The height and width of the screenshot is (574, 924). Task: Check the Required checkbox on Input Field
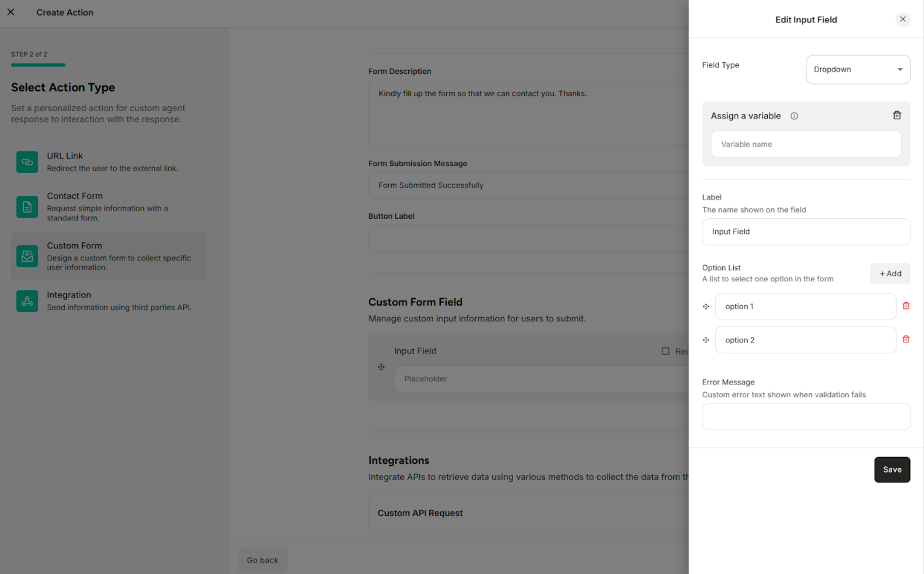[665, 351]
